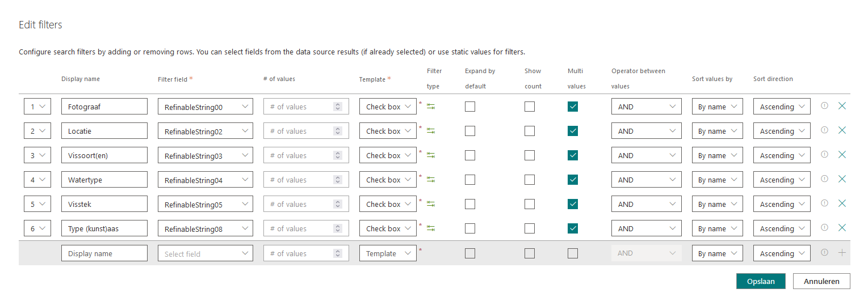868x297 pixels.
Task: Click the Annuleren button
Action: pos(821,281)
